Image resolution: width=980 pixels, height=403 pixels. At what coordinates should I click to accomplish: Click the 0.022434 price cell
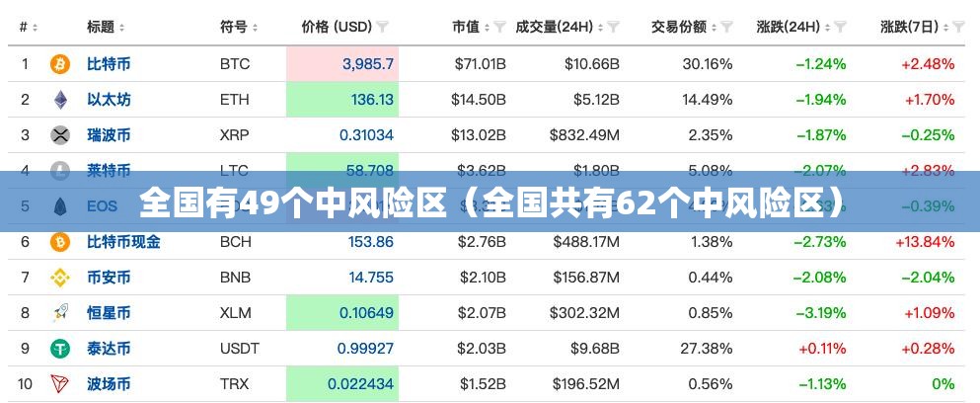pyautogui.click(x=342, y=383)
